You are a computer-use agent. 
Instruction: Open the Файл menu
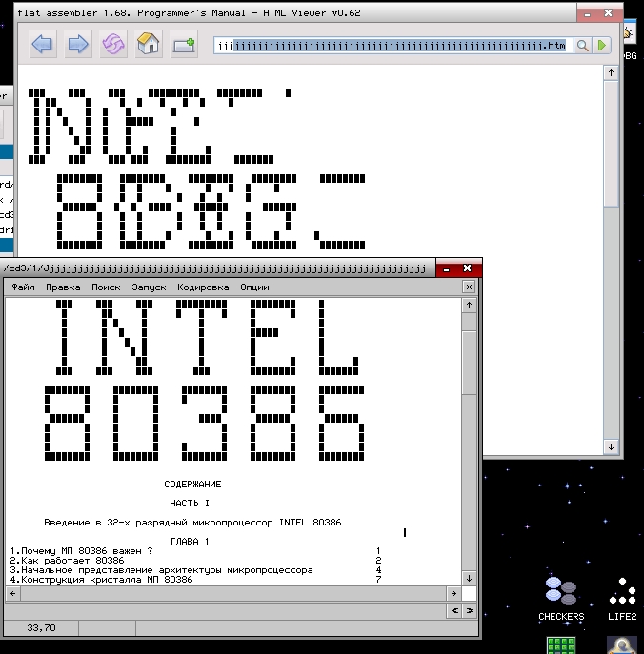[23, 287]
